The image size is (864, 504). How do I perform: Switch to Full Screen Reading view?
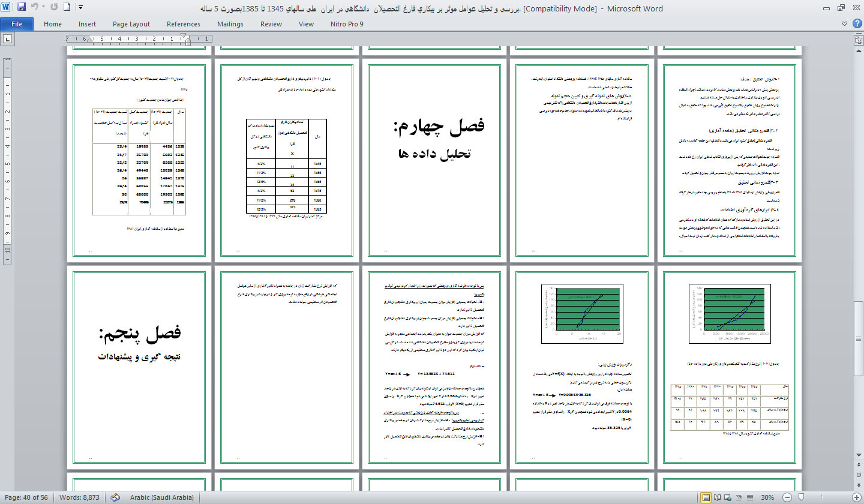pyautogui.click(x=718, y=497)
